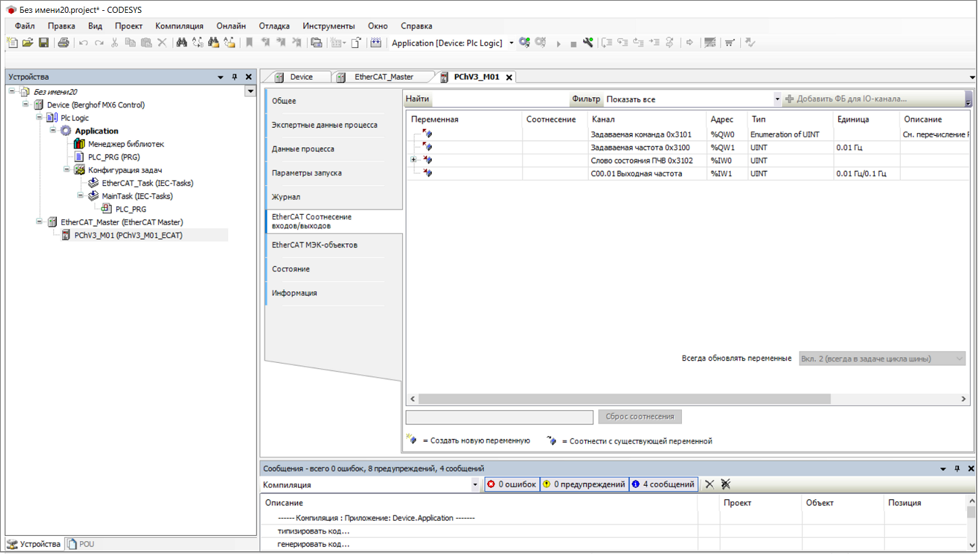Click the Build application icon
Viewport: 980px width, 554px height.
tap(376, 43)
